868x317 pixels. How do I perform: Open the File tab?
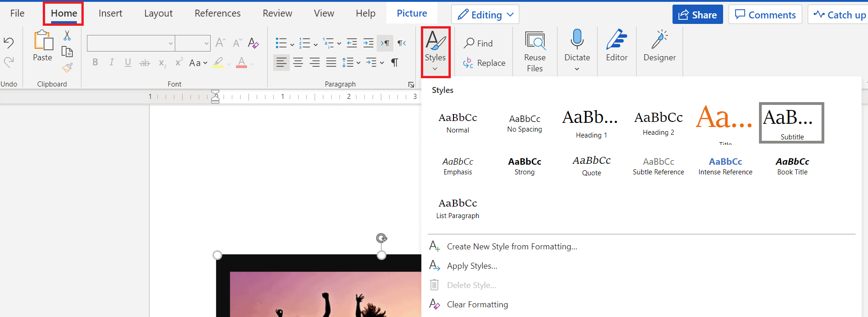pos(17,13)
